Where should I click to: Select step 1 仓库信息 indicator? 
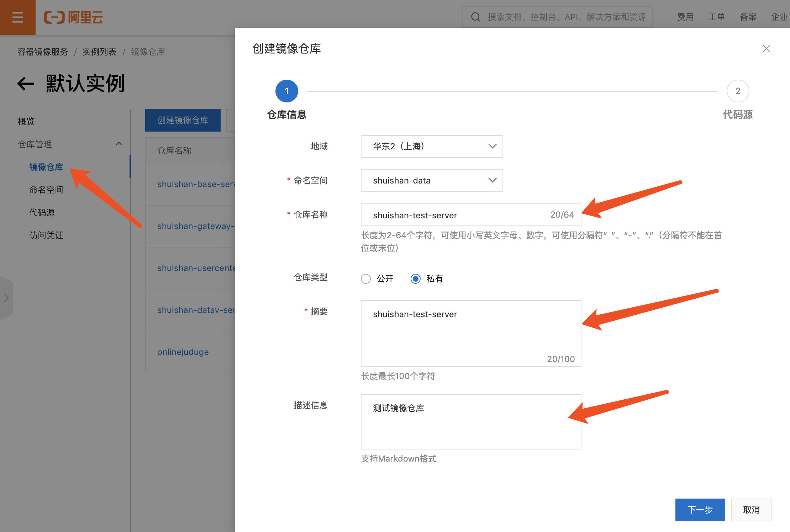[287, 91]
